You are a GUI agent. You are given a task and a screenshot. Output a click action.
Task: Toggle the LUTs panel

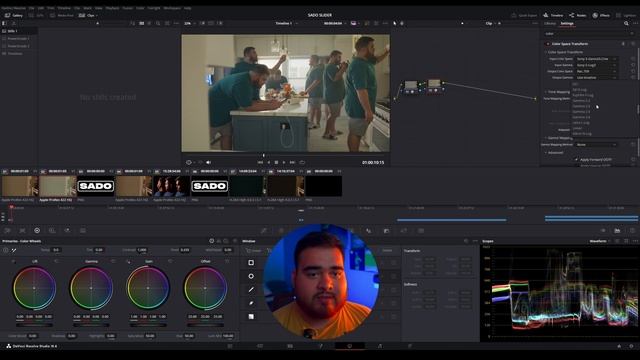[36, 16]
